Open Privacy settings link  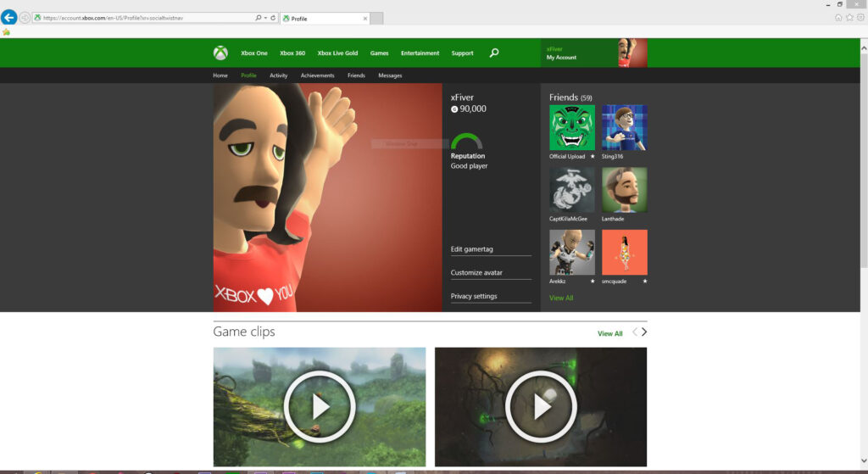coord(474,297)
